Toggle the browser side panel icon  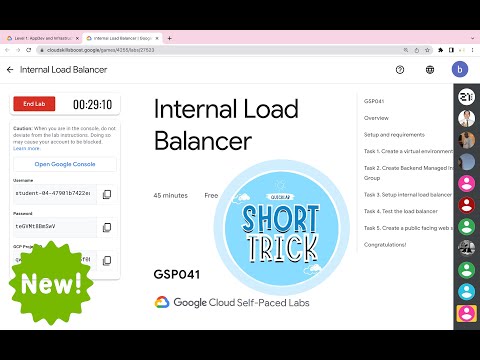(x=451, y=50)
